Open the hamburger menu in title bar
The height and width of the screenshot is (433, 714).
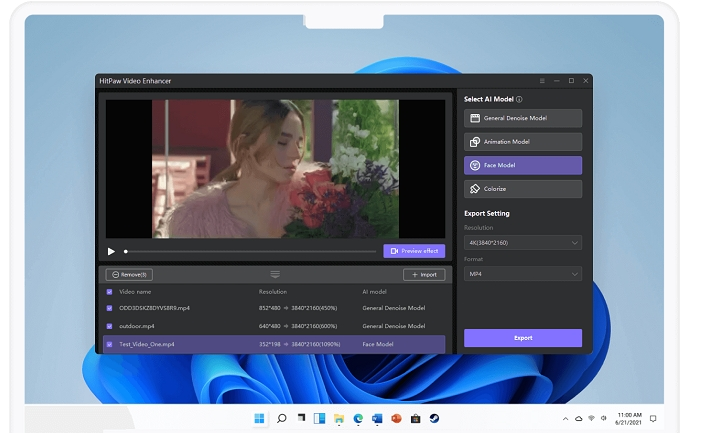[542, 80]
